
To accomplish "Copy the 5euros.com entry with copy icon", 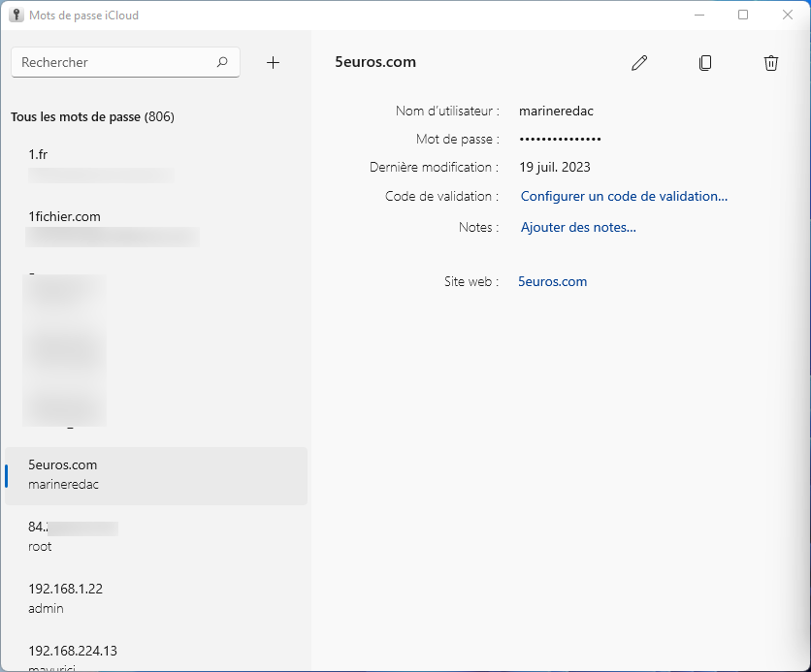I will click(705, 63).
